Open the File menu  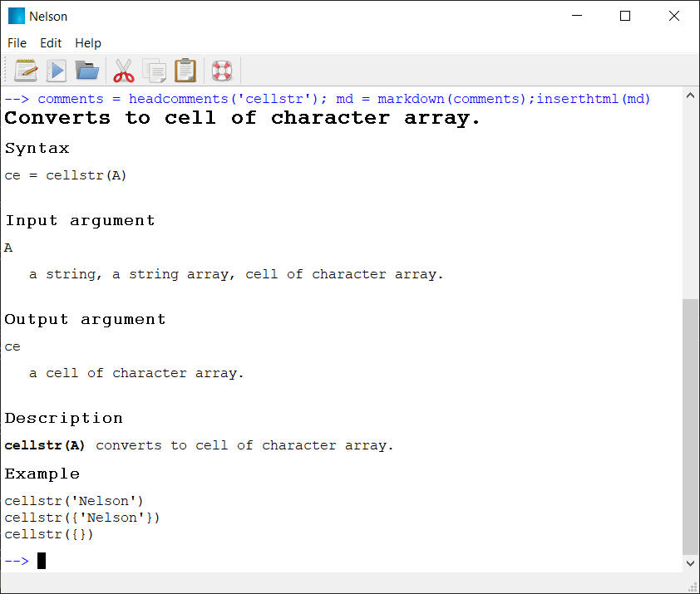pyautogui.click(x=17, y=43)
